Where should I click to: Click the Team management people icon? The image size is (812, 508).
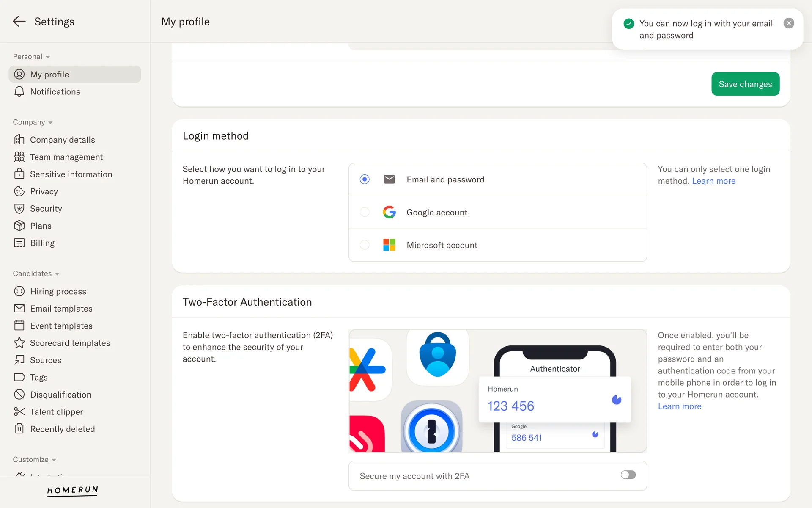(19, 157)
